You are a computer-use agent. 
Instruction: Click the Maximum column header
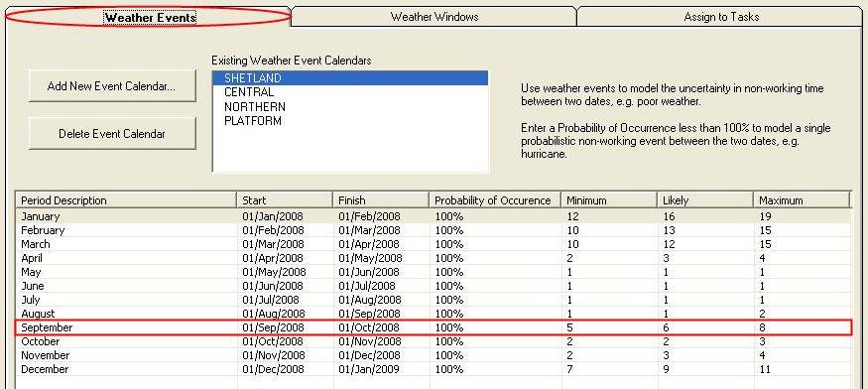802,200
